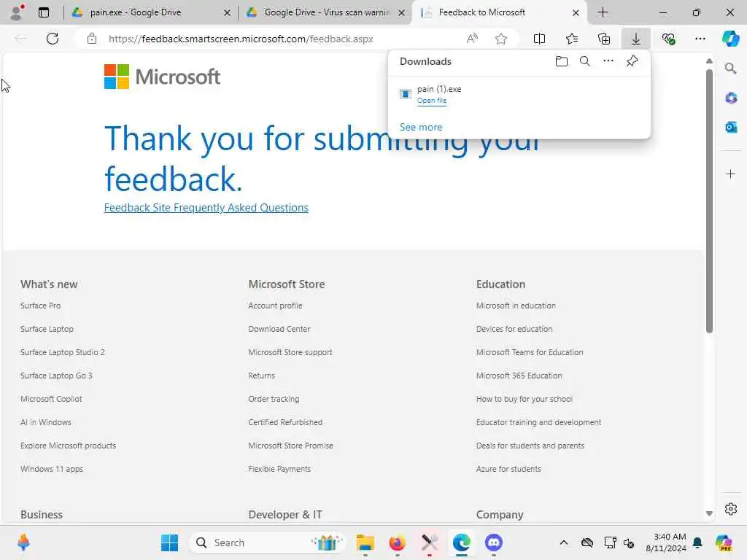Pin the Downloads panel
This screenshot has height=560, width=747.
(x=632, y=61)
